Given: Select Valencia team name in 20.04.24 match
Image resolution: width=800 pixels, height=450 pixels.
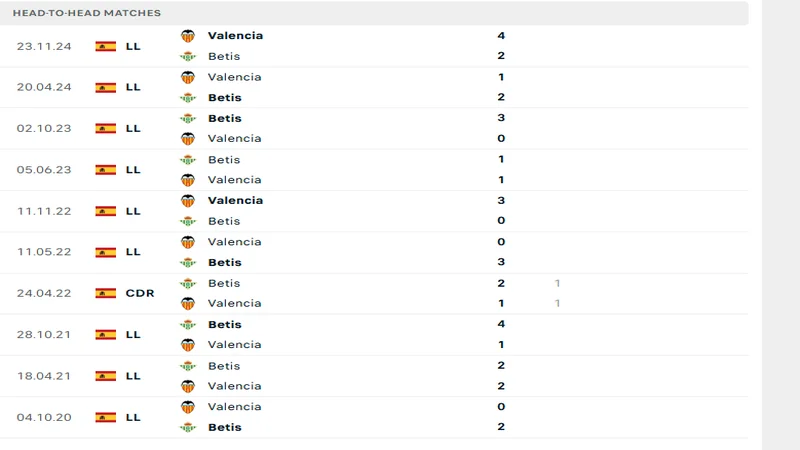Looking at the screenshot, I should [x=234, y=77].
